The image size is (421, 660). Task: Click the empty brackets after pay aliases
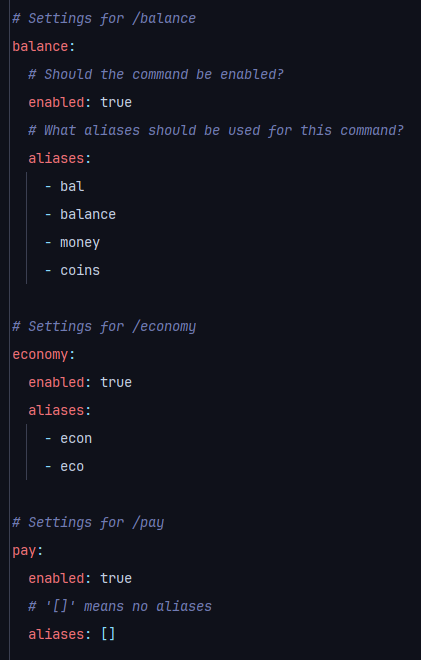[x=108, y=634]
